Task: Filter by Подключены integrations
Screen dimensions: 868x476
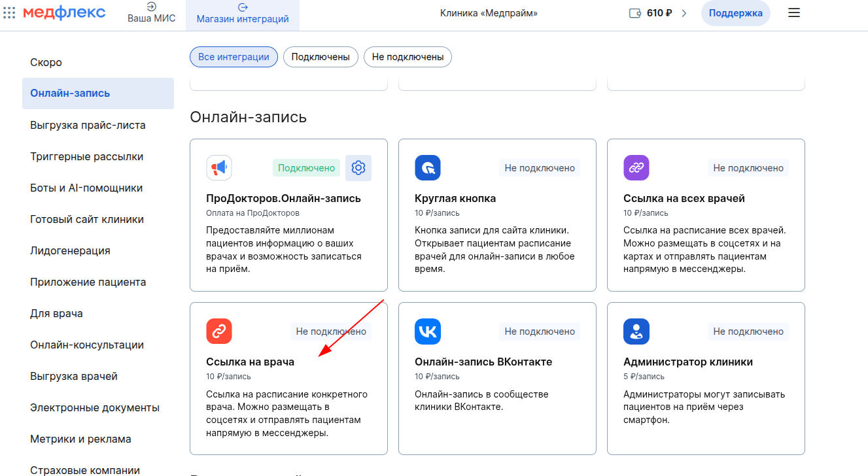Action: click(321, 57)
